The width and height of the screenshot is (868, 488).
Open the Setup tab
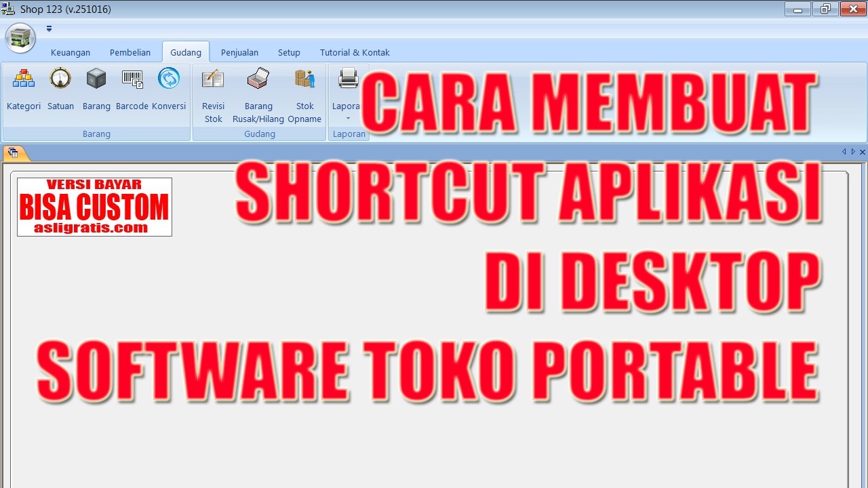(x=289, y=52)
